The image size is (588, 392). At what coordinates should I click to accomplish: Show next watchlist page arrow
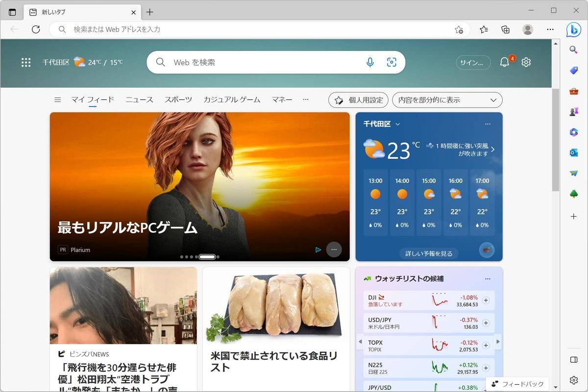point(498,342)
